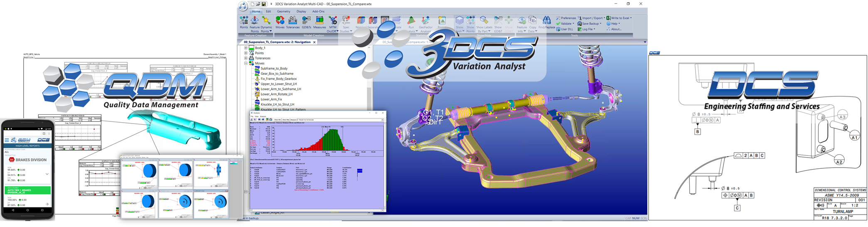This screenshot has width=868, height=227.
Task: Select Knuckle_LH_to_Strut_LH move
Action: (277, 104)
